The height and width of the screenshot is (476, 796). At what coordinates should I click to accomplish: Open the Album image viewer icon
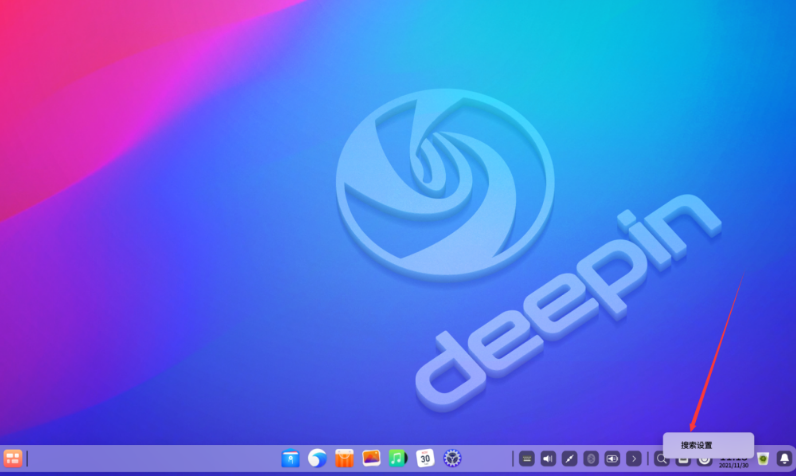(371, 458)
